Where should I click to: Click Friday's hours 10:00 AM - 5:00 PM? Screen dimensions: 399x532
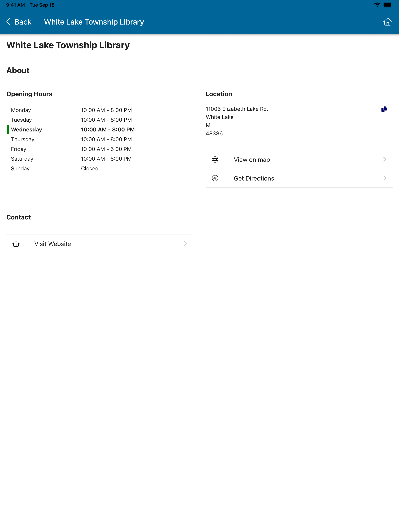pos(106,149)
